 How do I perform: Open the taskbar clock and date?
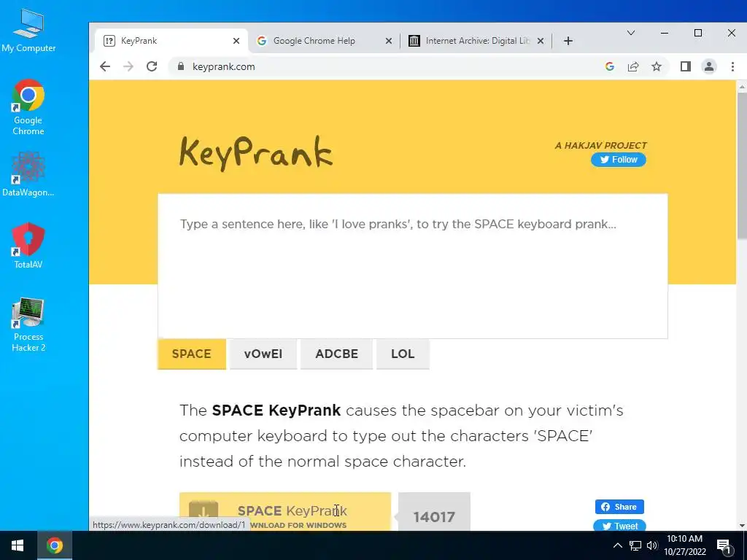pyautogui.click(x=684, y=545)
